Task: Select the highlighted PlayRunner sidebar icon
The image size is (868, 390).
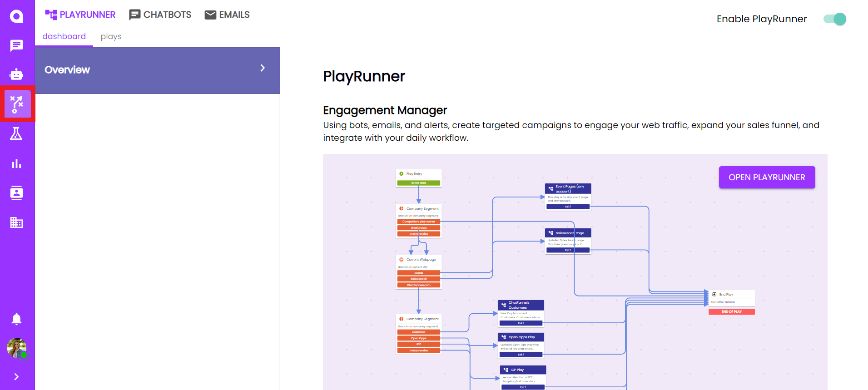Action: 17,104
